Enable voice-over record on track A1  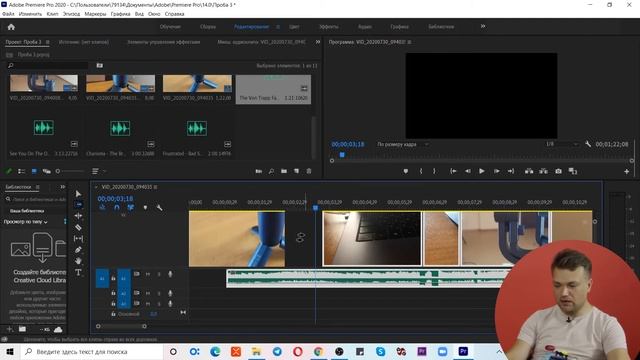click(170, 274)
